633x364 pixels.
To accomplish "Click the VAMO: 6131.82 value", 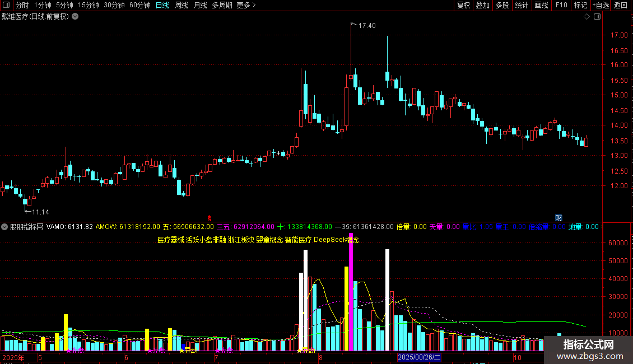I will (69, 227).
